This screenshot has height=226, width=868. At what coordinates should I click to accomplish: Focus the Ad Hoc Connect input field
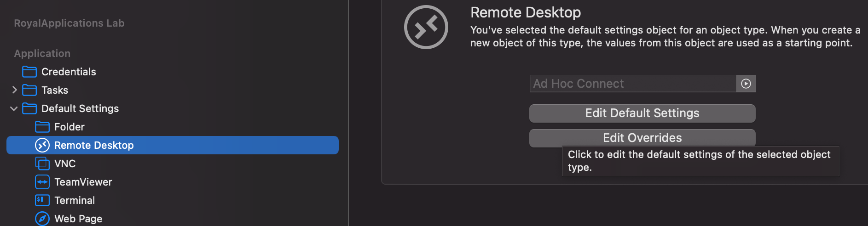click(633, 84)
